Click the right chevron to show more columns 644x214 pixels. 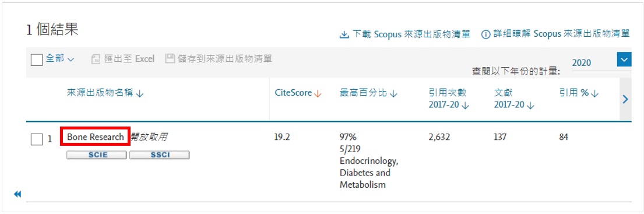[x=625, y=99]
